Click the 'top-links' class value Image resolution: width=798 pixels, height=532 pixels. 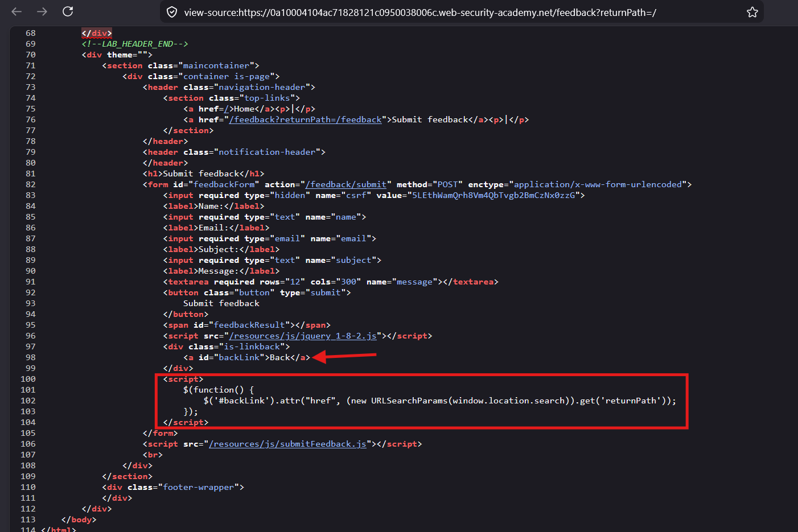[267, 98]
